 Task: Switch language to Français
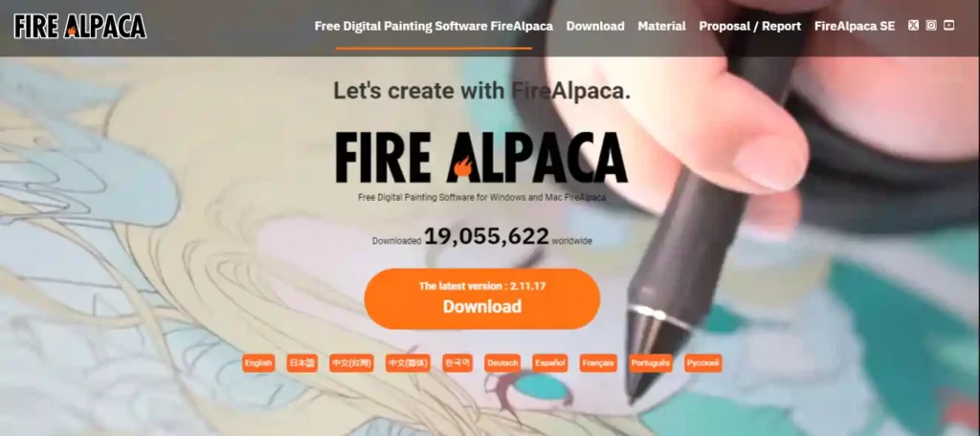point(598,363)
